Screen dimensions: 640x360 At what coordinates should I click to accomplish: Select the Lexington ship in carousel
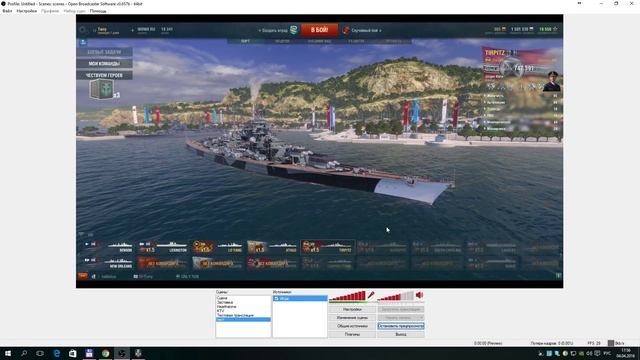pos(162,247)
